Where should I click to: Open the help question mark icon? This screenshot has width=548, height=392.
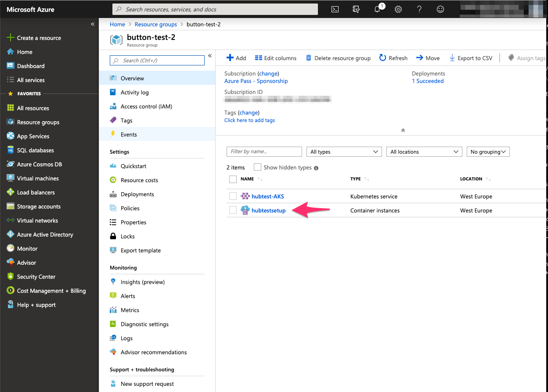point(419,9)
